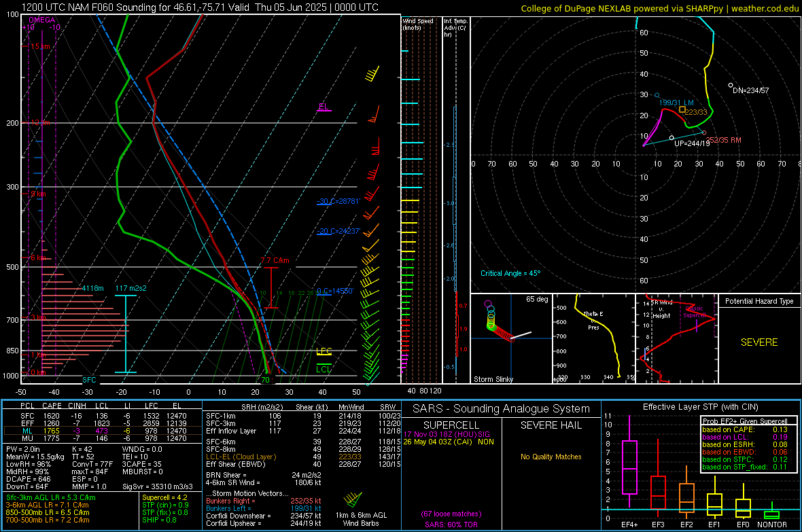Click the 'SARS: 60% TOR' text
This screenshot has width=802, height=532.
pos(451,525)
